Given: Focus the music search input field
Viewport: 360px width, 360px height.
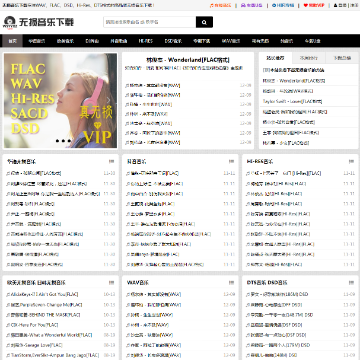Looking at the screenshot, I should [x=150, y=22].
